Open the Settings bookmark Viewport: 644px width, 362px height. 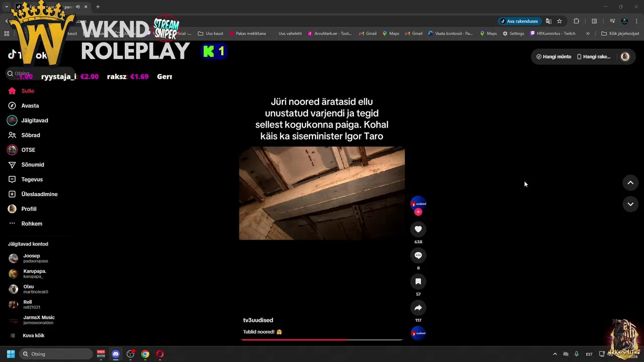coord(513,34)
